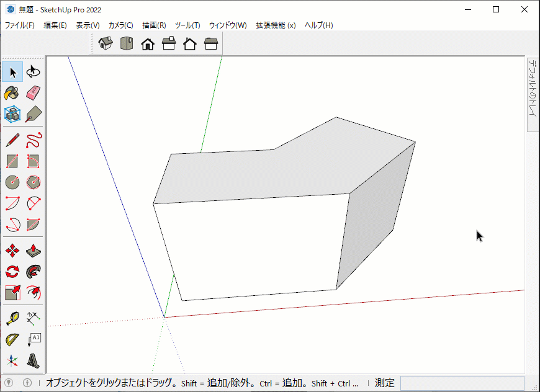
Task: Choose the Rectangle tool
Action: coord(12,161)
